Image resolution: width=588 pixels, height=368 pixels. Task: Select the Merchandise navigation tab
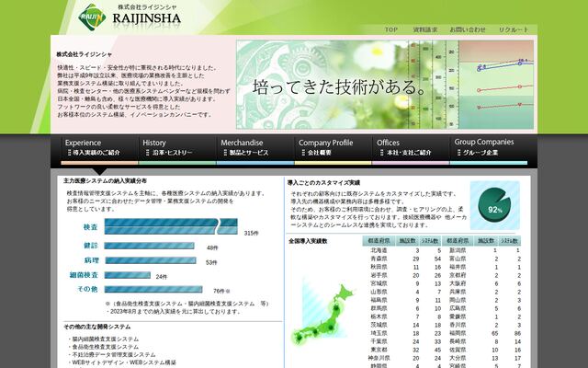(x=255, y=150)
